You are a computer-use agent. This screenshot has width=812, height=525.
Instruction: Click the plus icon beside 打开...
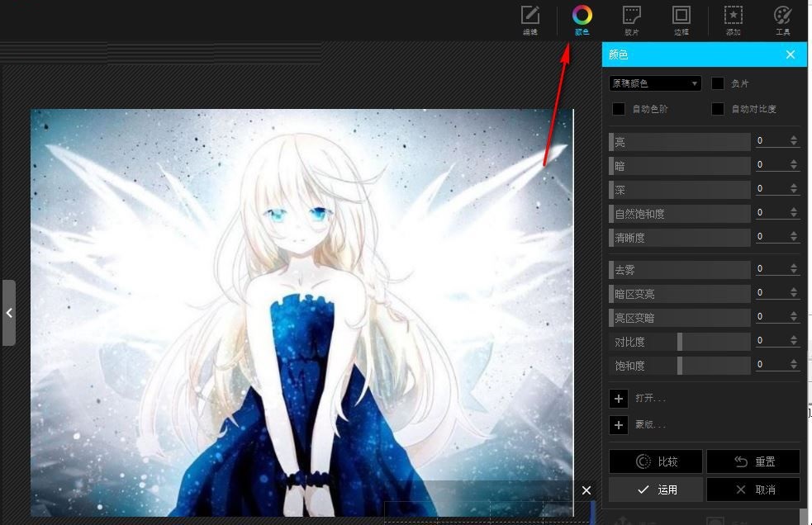[619, 398]
